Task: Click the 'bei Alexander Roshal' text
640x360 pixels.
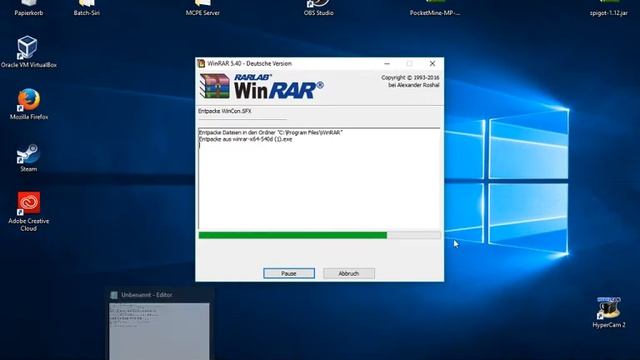Action: [414, 85]
